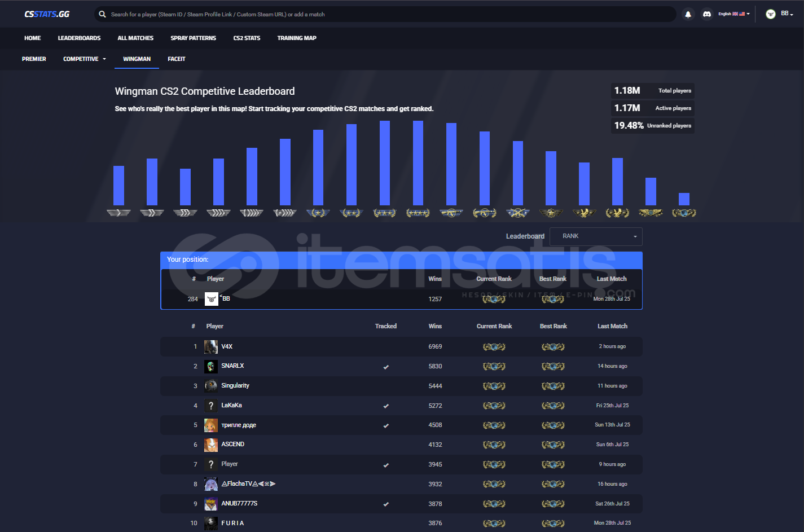Open SPRAY PATTERNS page
Screen dimensions: 804x532
point(194,38)
